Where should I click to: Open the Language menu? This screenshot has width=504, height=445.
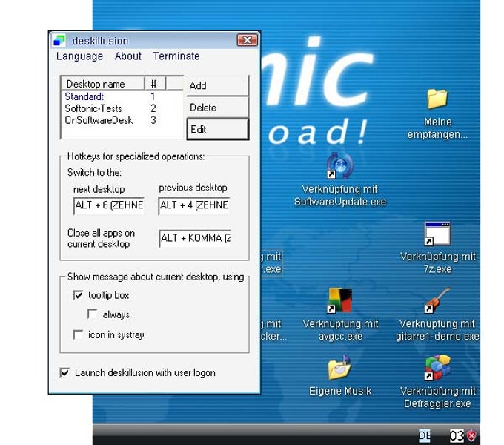(79, 56)
